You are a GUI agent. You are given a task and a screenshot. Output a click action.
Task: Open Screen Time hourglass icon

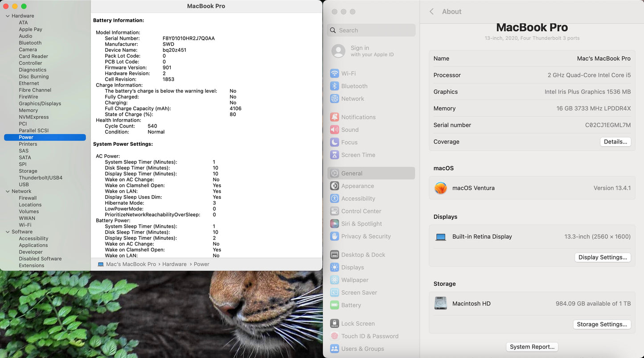point(334,155)
